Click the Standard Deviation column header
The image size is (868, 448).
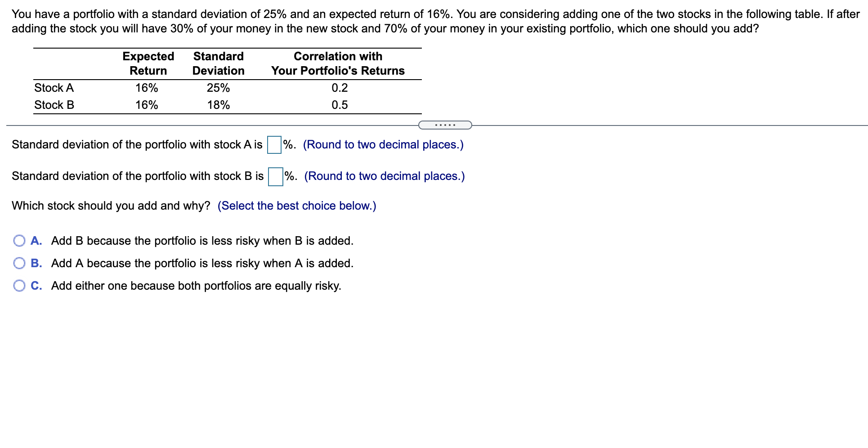(x=218, y=63)
